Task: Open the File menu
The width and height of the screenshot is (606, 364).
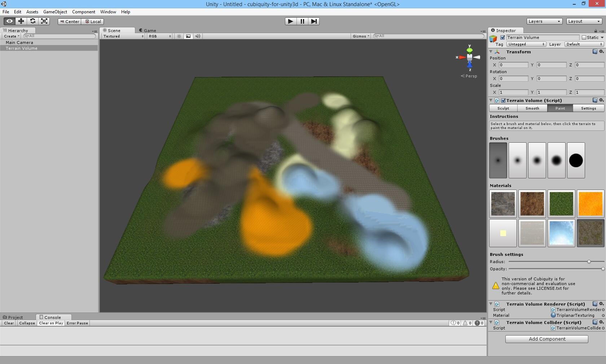Action: pyautogui.click(x=6, y=12)
